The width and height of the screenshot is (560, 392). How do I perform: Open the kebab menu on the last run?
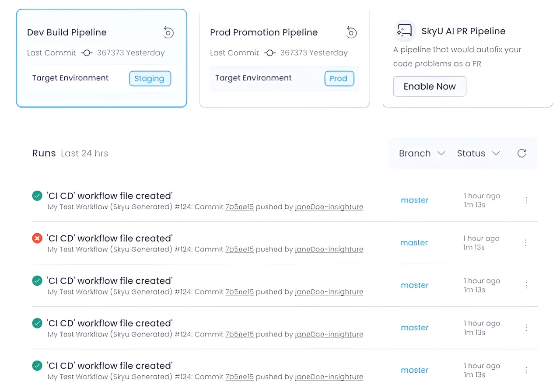(526, 370)
